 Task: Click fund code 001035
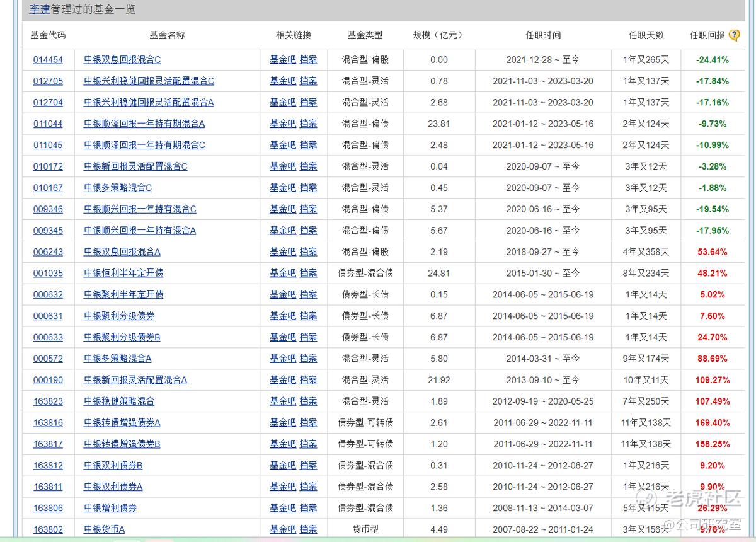(48, 274)
